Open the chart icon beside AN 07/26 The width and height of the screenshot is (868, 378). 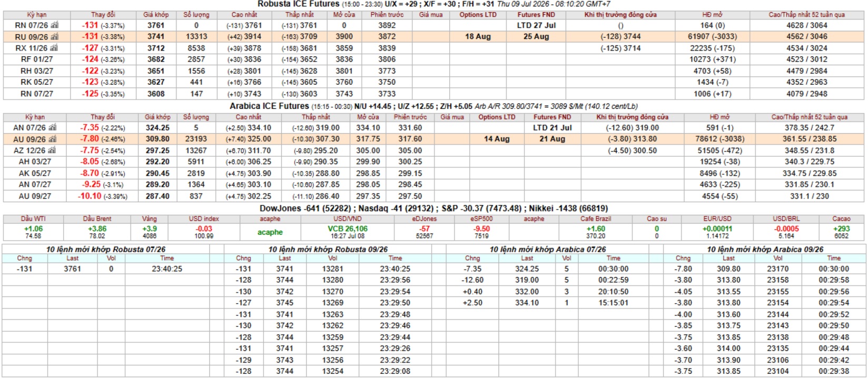pos(52,127)
